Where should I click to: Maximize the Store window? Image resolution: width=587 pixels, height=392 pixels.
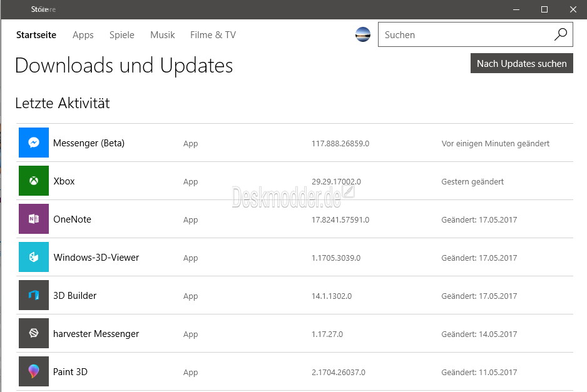(544, 9)
